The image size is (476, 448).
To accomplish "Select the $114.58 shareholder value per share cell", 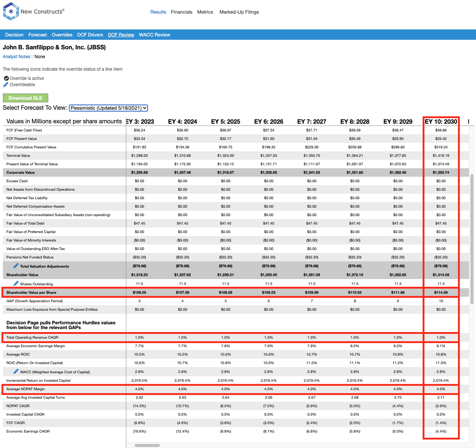I will [441, 293].
